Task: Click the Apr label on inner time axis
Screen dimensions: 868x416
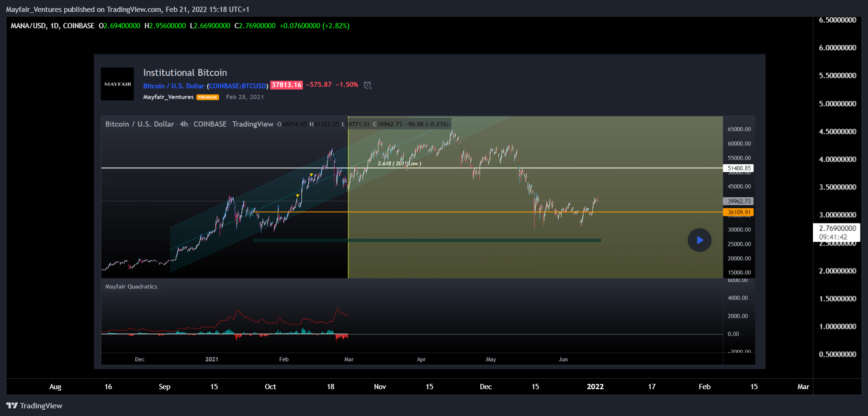Action: pyautogui.click(x=421, y=359)
